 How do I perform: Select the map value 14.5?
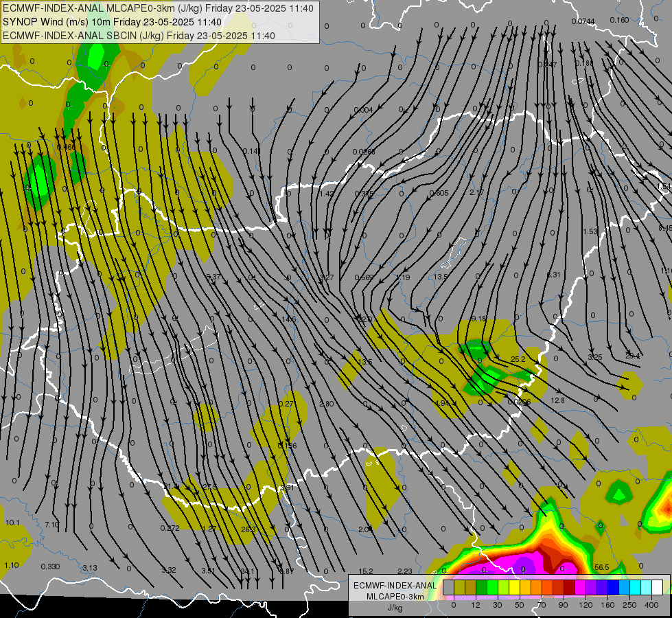(289, 319)
